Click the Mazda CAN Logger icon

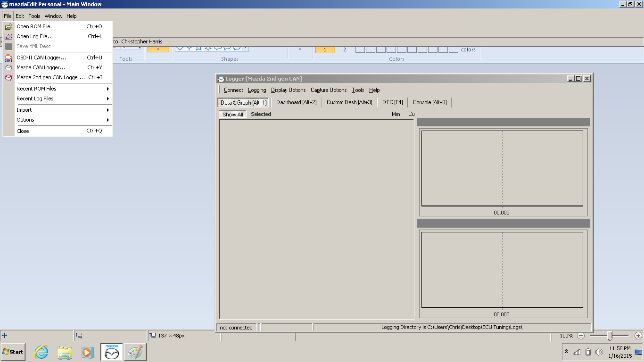[x=8, y=67]
